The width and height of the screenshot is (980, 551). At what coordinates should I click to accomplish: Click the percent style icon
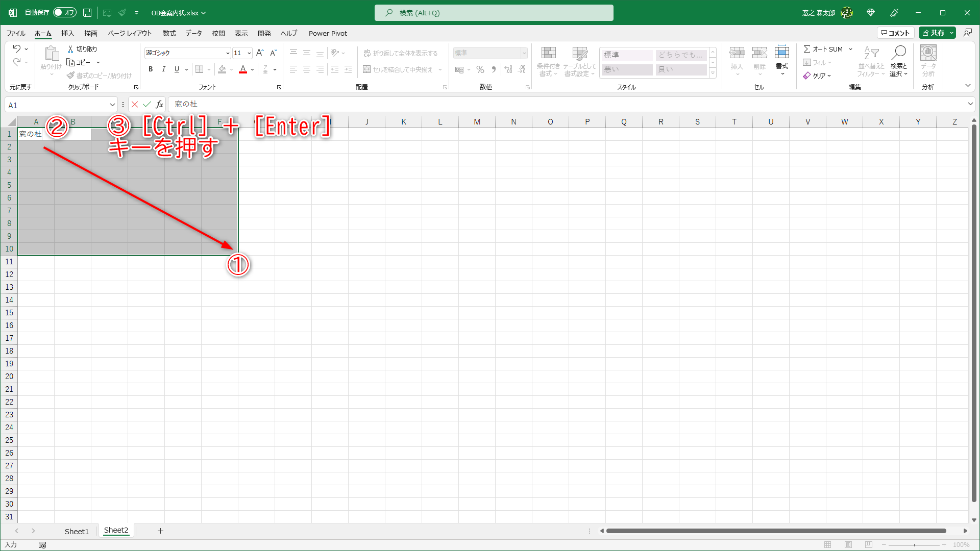point(480,69)
